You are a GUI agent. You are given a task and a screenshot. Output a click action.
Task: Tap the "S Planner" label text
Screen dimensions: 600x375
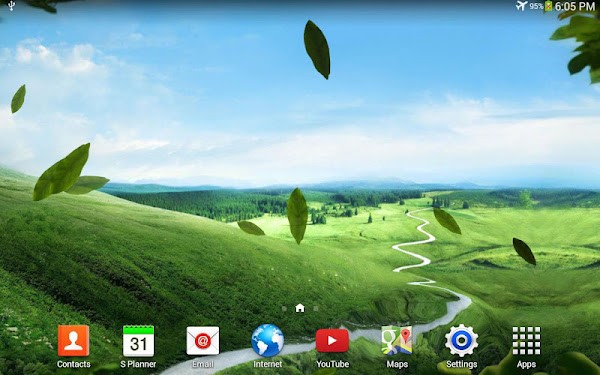[138, 364]
